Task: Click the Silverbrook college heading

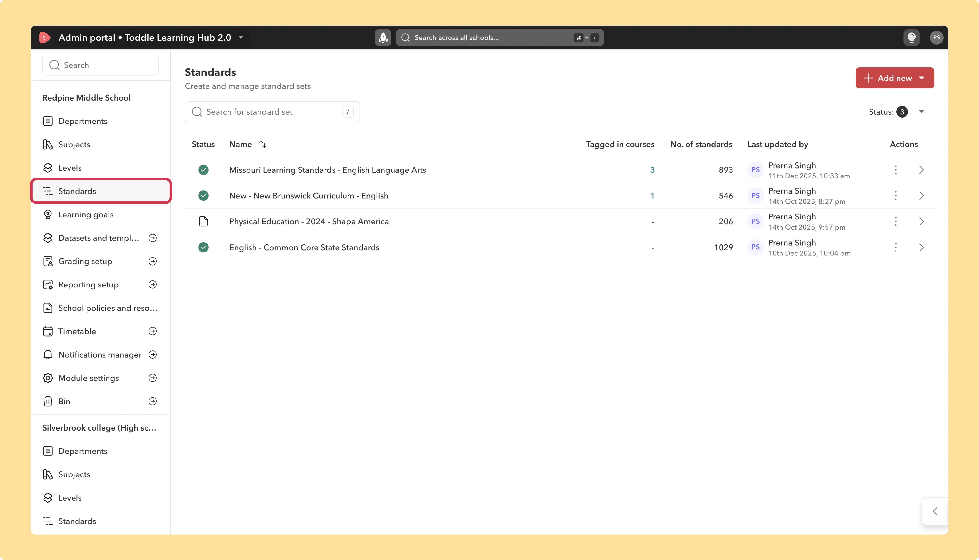Action: (x=99, y=428)
